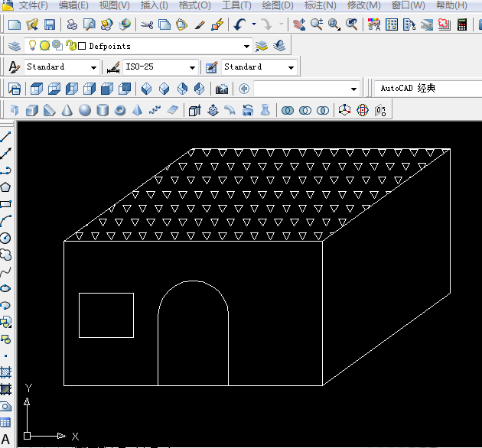
Task: Select the Helix tool
Action: [x=155, y=110]
